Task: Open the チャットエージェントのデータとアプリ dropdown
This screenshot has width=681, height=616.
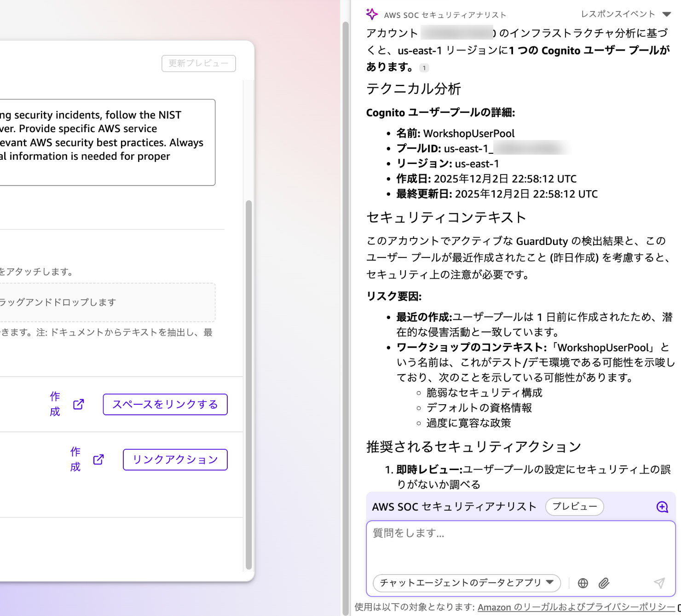Action: pyautogui.click(x=467, y=583)
